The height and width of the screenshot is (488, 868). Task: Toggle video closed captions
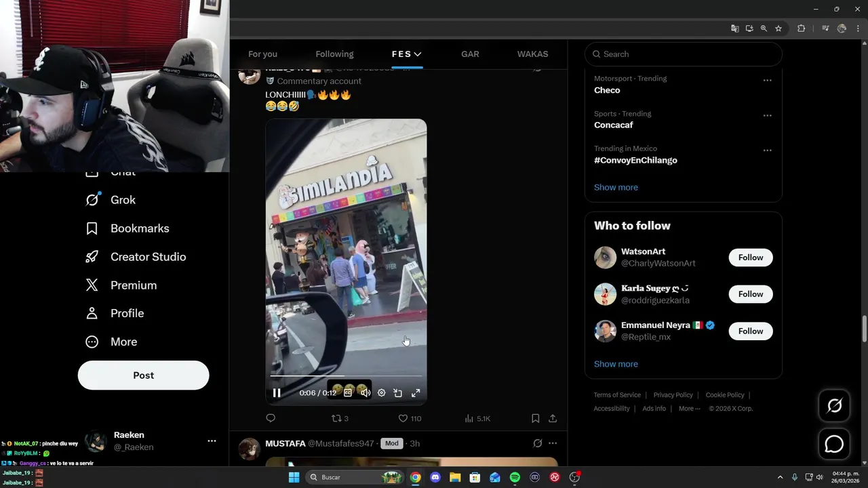tap(348, 392)
